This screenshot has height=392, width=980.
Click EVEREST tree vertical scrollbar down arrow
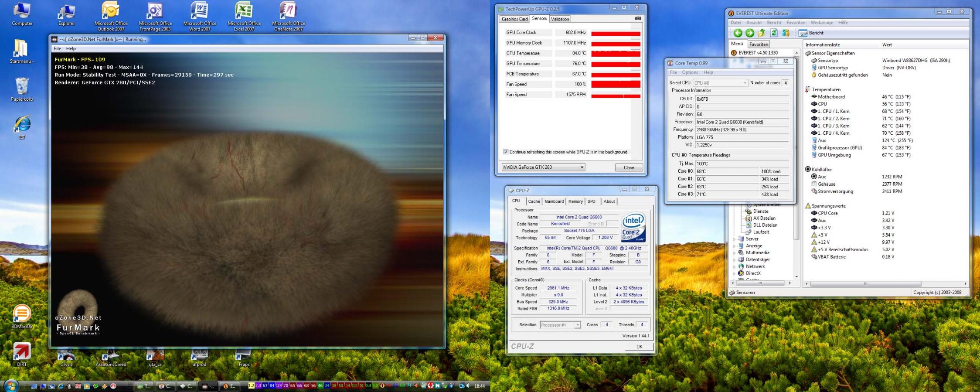tap(796, 276)
